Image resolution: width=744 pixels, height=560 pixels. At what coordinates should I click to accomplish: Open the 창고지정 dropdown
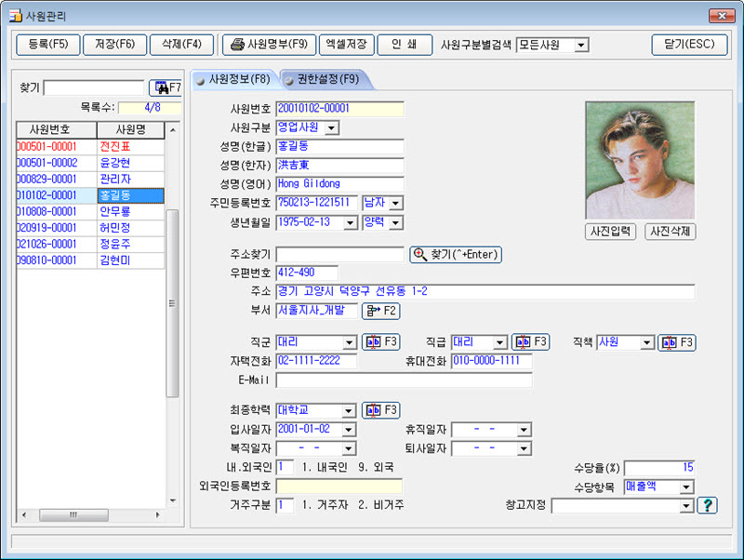click(x=686, y=506)
